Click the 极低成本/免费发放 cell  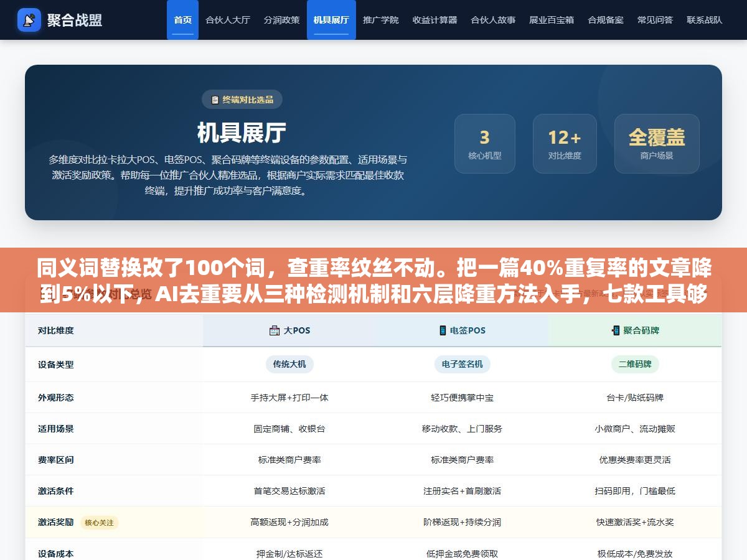635,553
